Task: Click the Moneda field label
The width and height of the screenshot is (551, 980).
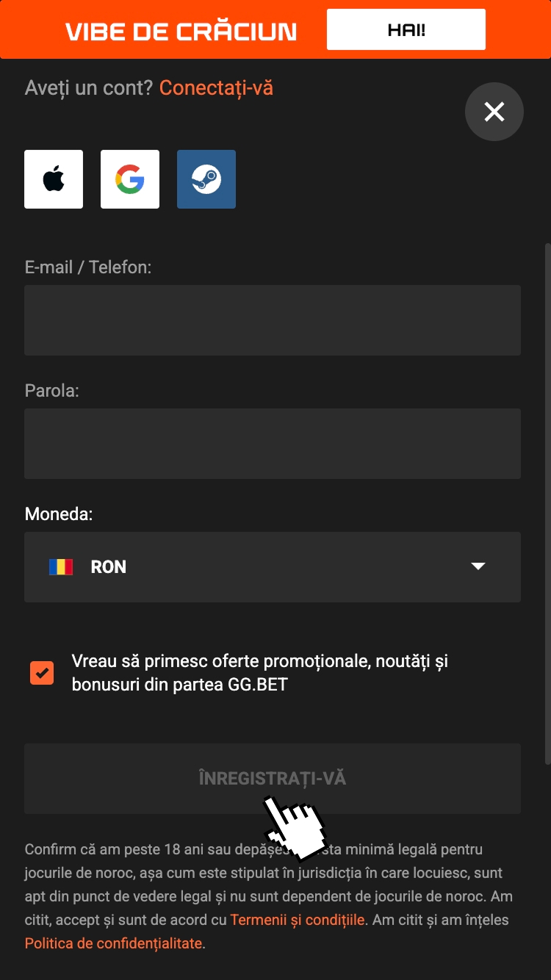Action: tap(59, 514)
